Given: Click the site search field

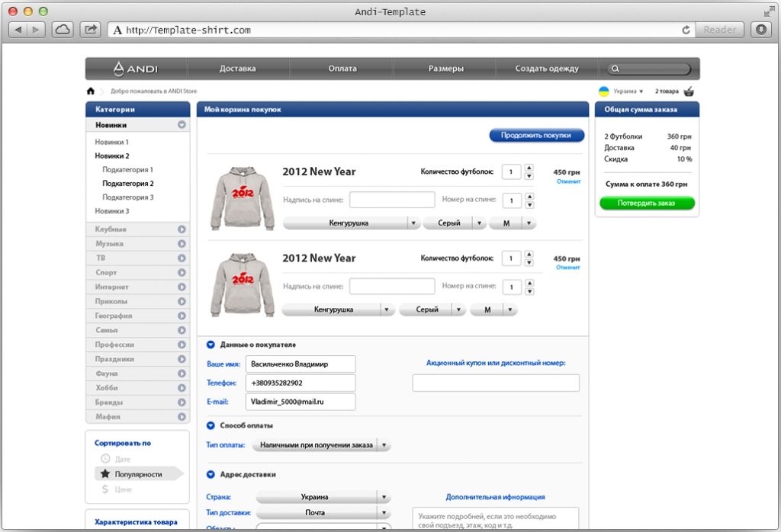Looking at the screenshot, I should [x=648, y=69].
